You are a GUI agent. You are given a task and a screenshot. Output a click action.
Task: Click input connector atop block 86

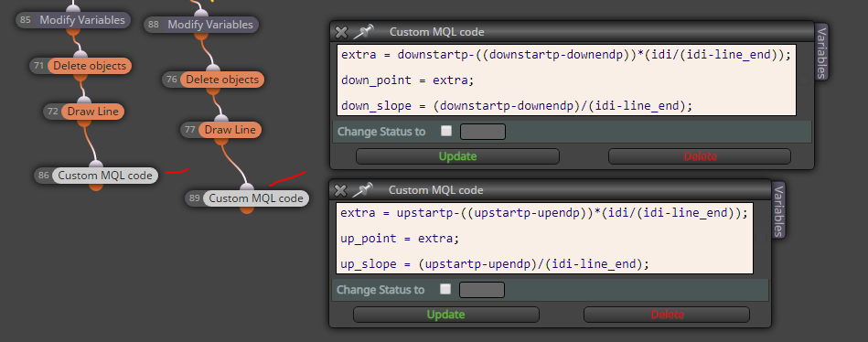pyautogui.click(x=96, y=165)
